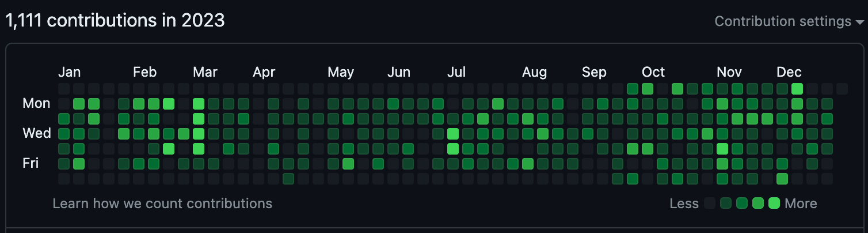Click the Mar month label
868x233 pixels.
[x=205, y=72]
